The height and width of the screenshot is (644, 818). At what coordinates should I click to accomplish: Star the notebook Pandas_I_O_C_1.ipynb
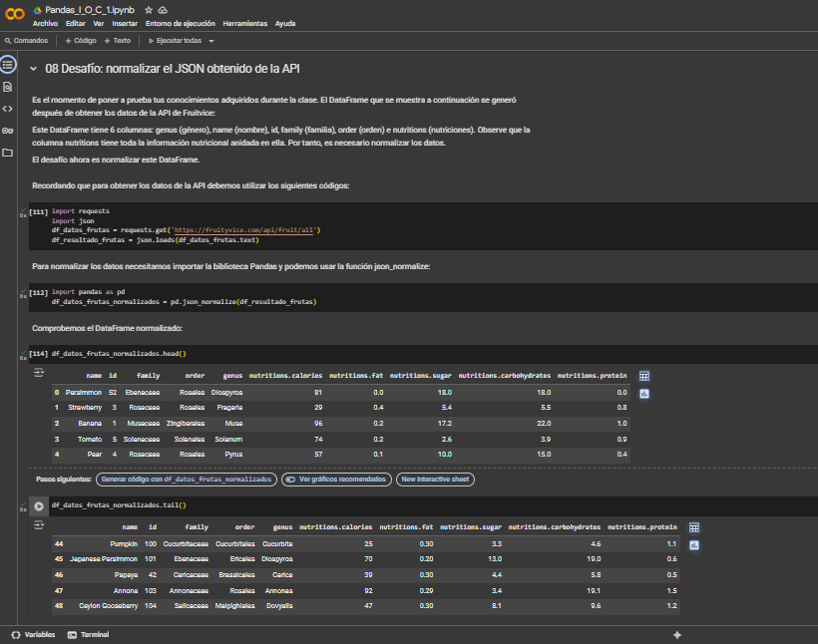[x=149, y=10]
